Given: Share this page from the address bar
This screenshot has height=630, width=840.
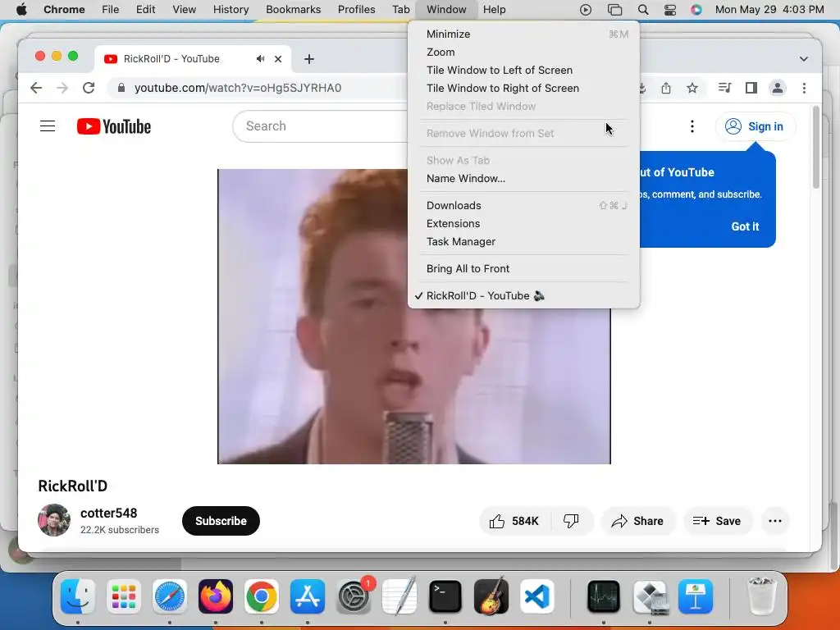Looking at the screenshot, I should tap(666, 88).
